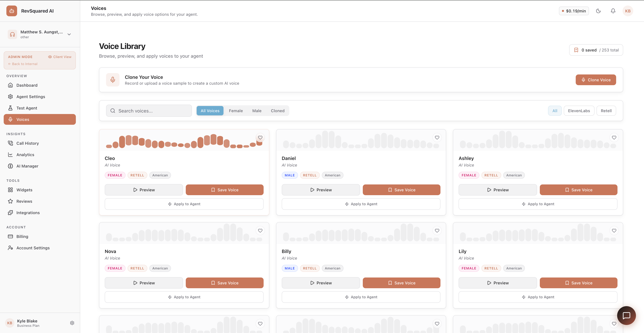Click the Cleo waveform visualization
Viewport: 644px width, 333px height.
(184, 141)
